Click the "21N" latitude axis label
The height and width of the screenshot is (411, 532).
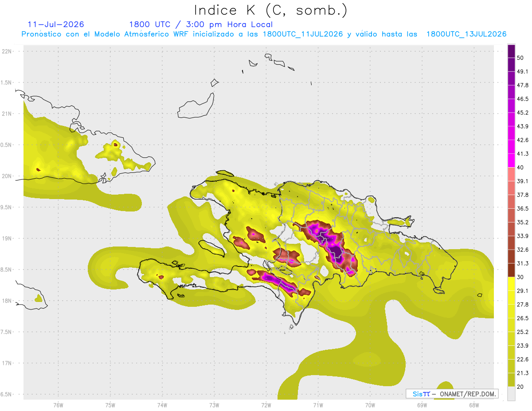8,114
